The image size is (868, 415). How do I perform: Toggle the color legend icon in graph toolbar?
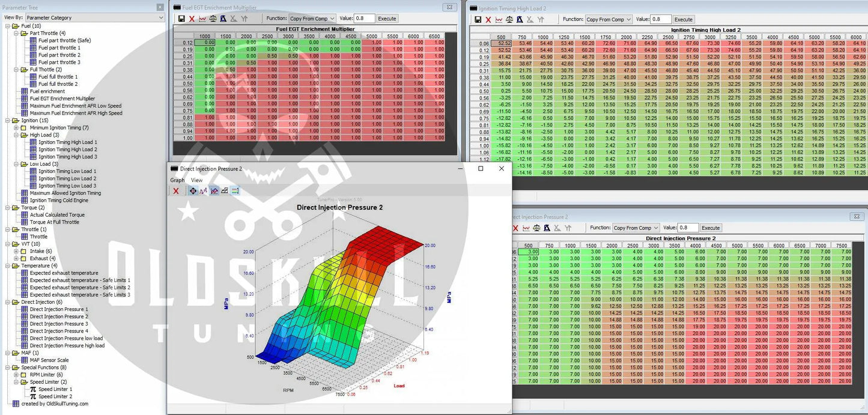(235, 191)
